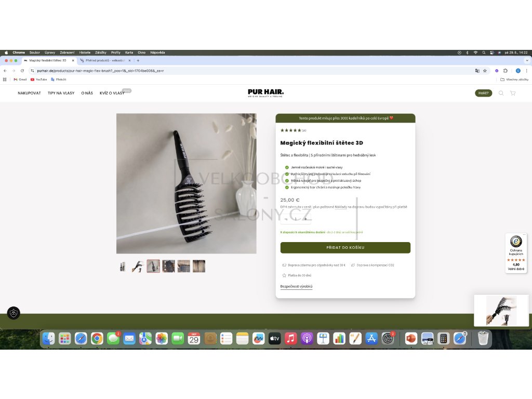The height and width of the screenshot is (399, 532).
Task: Bookmark this page with the star icon
Action: click(x=485, y=71)
